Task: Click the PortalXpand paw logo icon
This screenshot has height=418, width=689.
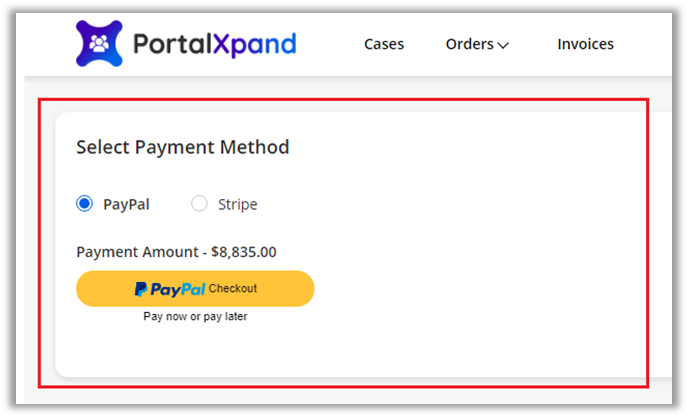Action: (99, 43)
